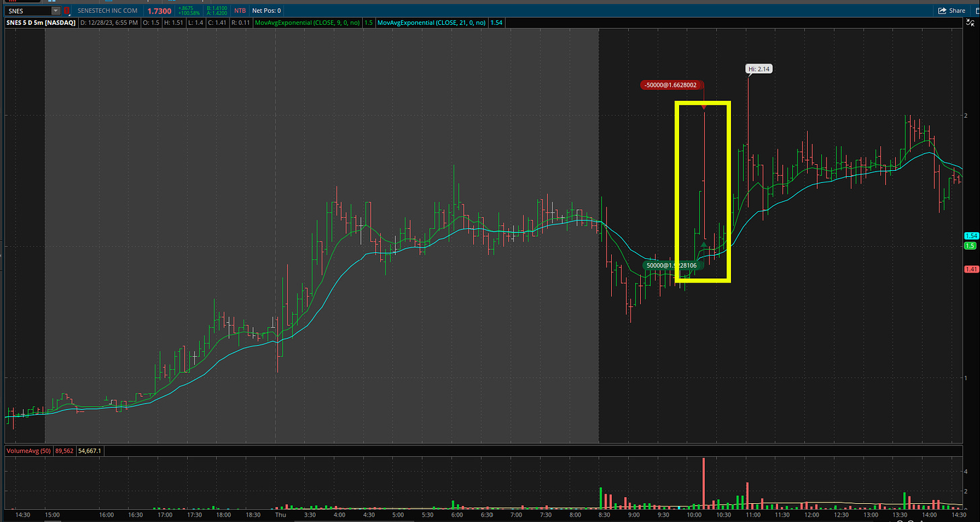980x522 pixels.
Task: Click the red sell arrow marker on chart
Action: (703, 106)
